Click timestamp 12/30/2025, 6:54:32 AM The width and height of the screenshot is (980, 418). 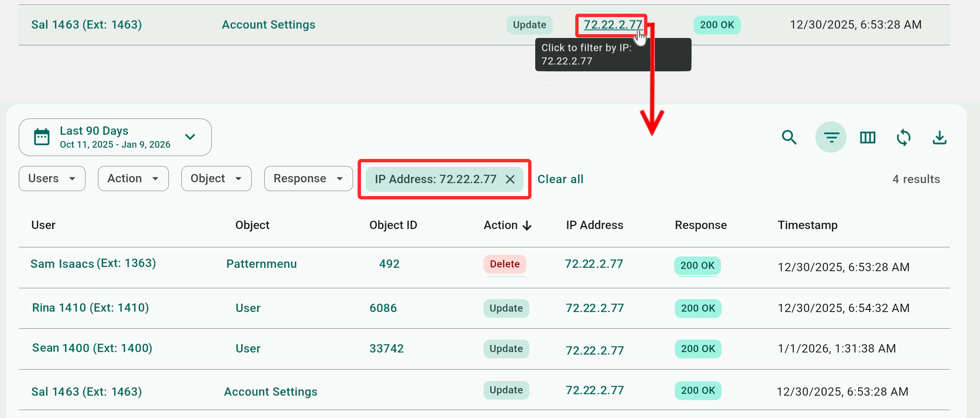coord(844,308)
